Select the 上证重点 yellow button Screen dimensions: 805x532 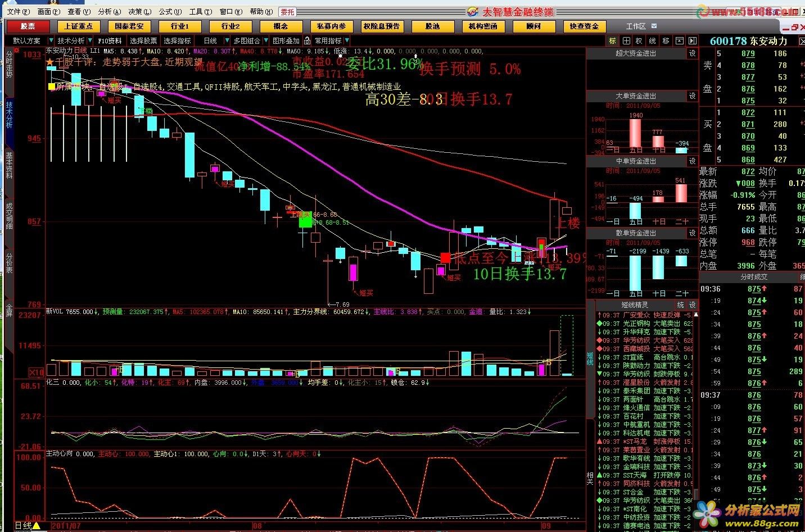tap(78, 26)
